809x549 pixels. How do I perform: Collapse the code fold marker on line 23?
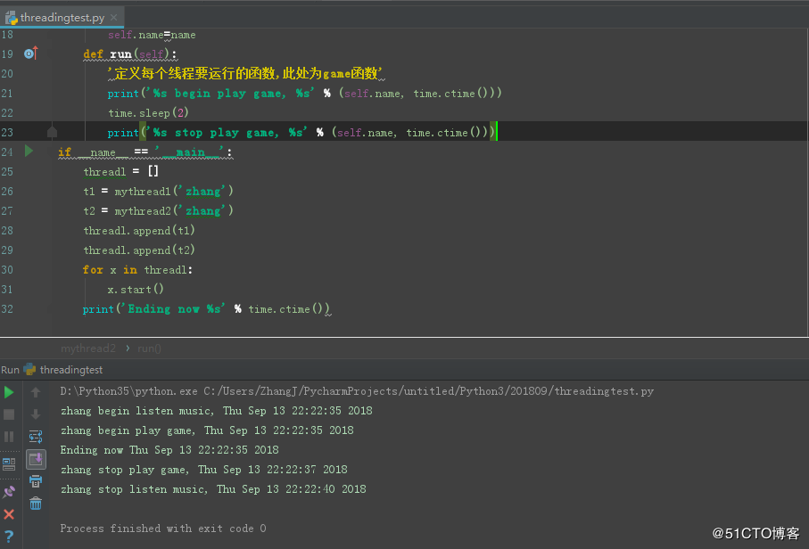pos(52,132)
